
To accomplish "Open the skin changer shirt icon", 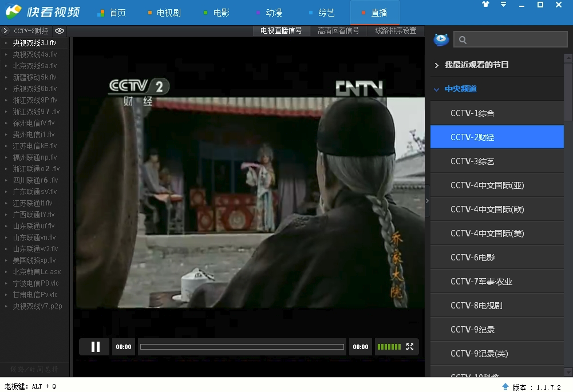I will (486, 5).
